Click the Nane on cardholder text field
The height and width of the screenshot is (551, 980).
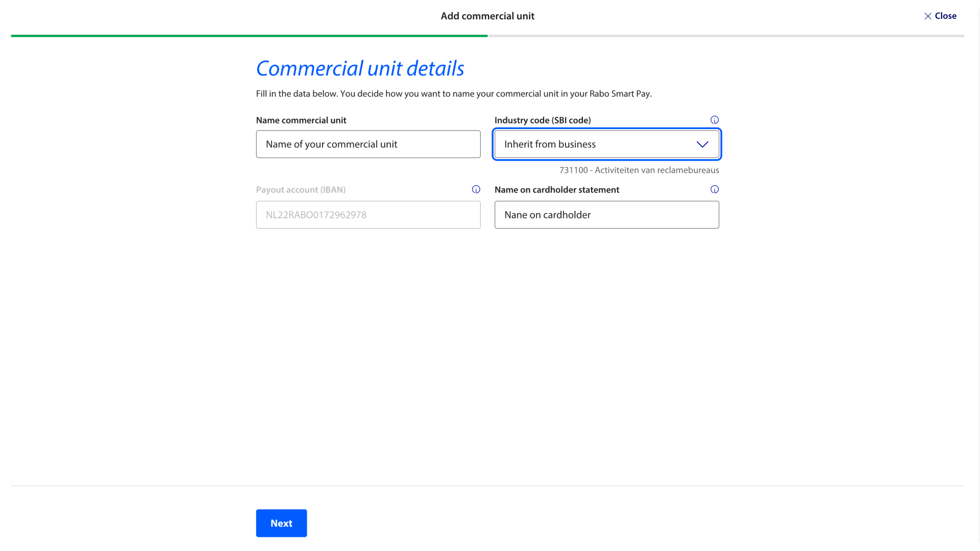coord(606,215)
